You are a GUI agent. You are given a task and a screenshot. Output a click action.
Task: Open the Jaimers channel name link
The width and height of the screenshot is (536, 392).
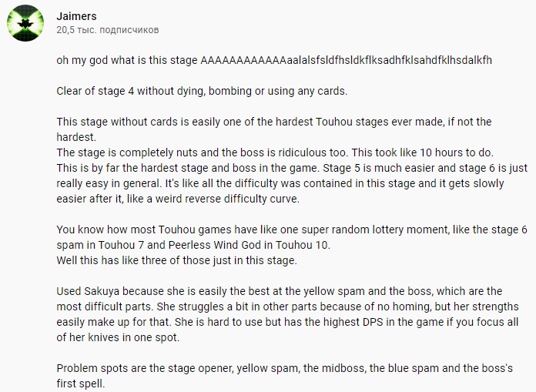click(x=77, y=15)
